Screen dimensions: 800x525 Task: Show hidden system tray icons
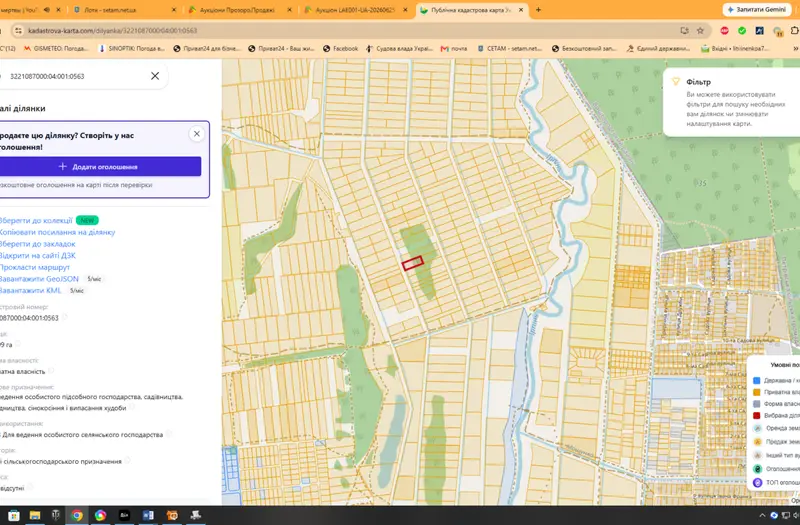click(x=762, y=516)
